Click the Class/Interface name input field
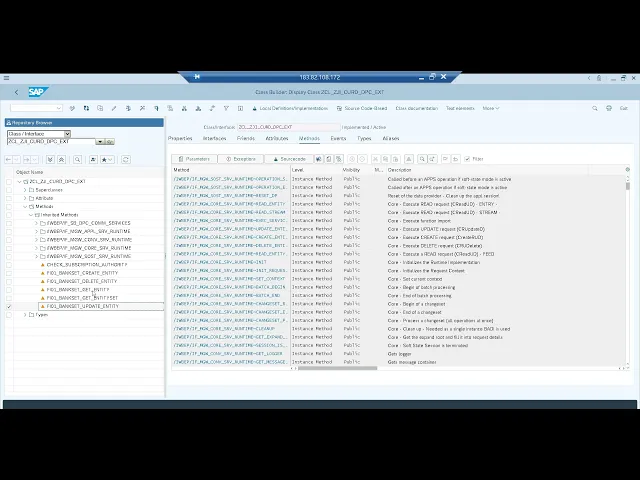Image resolution: width=640 pixels, height=480 pixels. coord(288,127)
